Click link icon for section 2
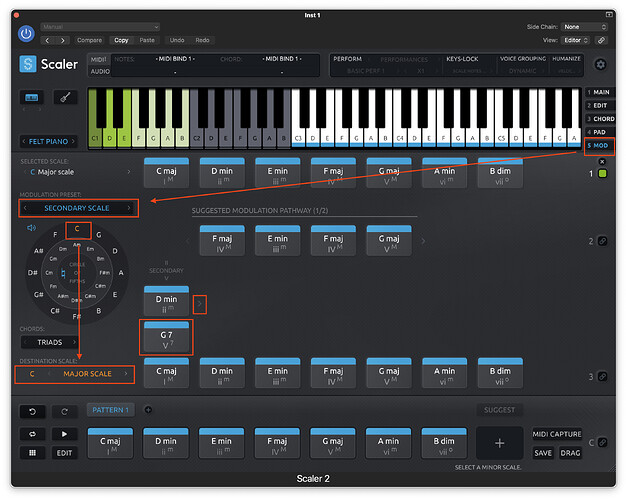626x500 pixels. (602, 241)
